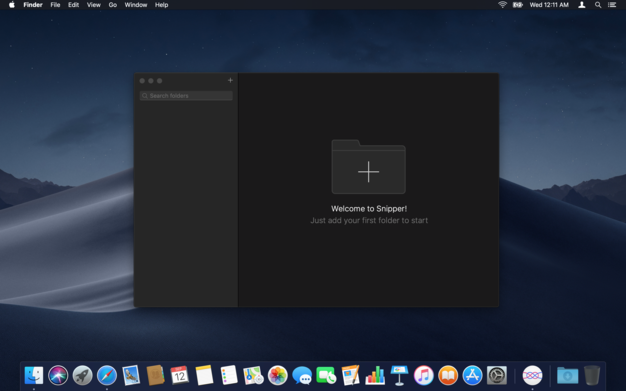Screen dimensions: 626x391
Task: Open Safari from the Dock
Action: pyautogui.click(x=107, y=375)
